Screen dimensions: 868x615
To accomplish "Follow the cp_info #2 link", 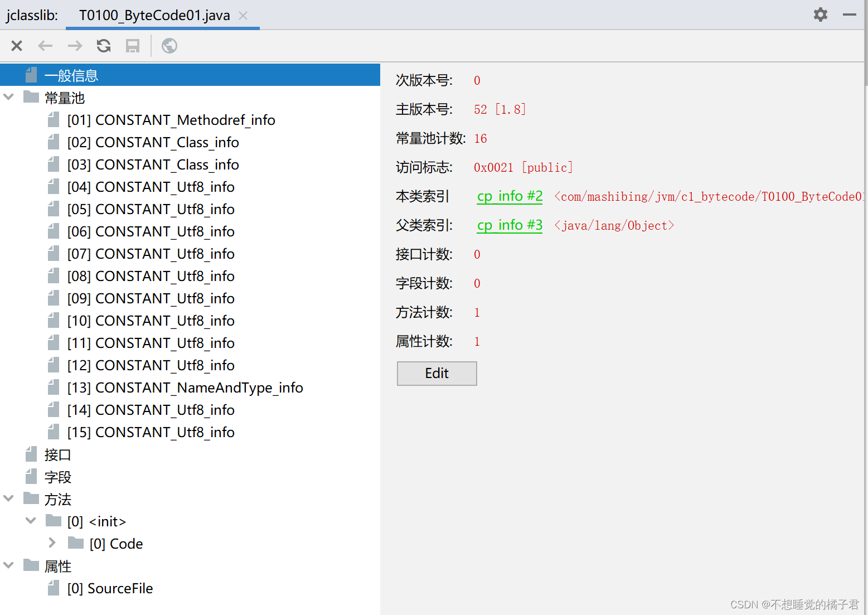I will [x=510, y=196].
